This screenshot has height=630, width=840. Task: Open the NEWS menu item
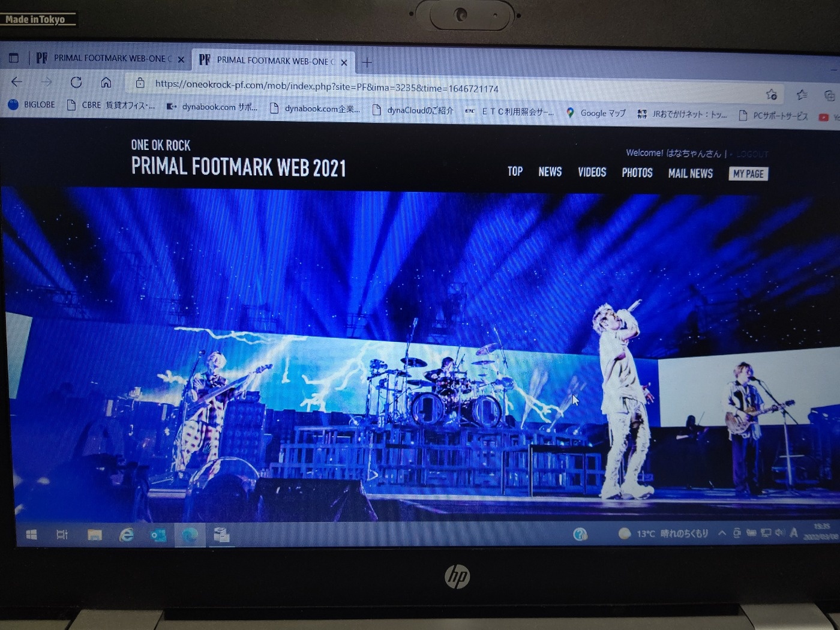click(x=550, y=172)
